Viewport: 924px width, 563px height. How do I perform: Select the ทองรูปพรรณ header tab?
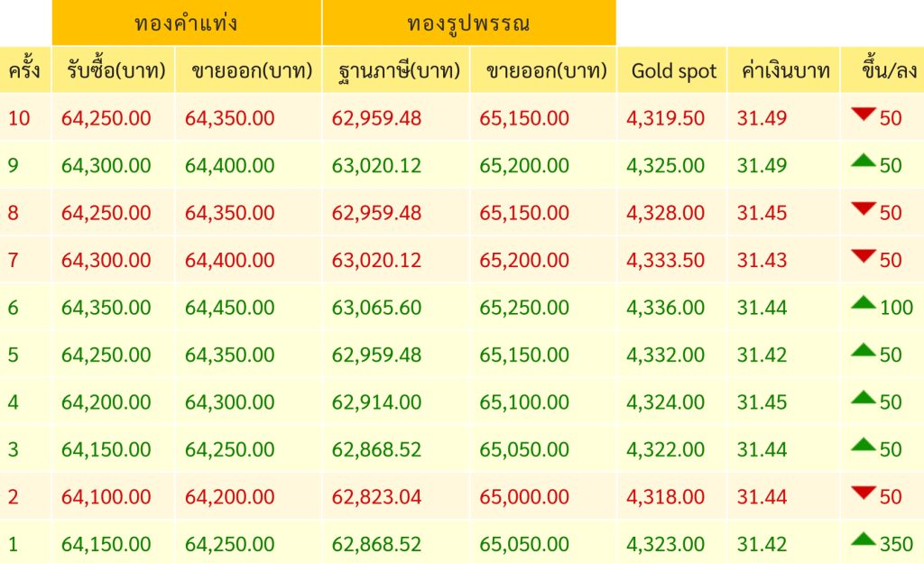(x=468, y=23)
